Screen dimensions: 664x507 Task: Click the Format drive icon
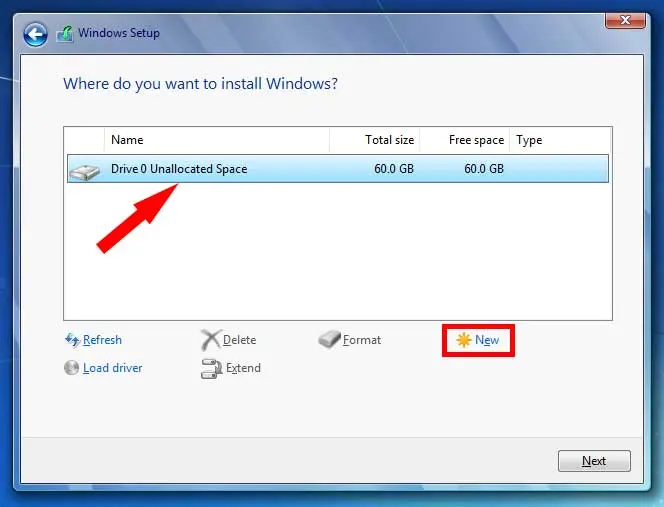click(x=329, y=340)
